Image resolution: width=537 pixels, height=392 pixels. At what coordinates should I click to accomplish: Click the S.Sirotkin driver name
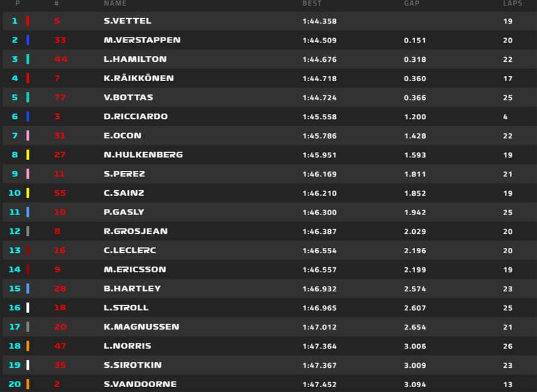click(x=133, y=365)
